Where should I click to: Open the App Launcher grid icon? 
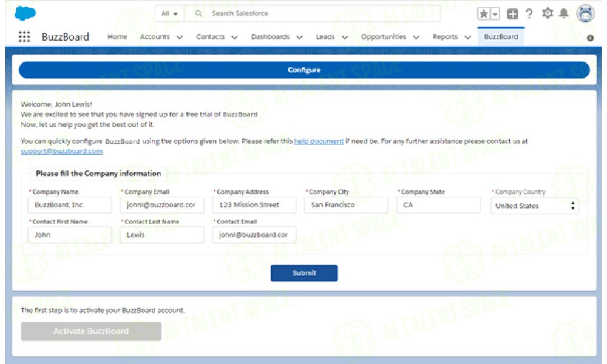point(24,37)
